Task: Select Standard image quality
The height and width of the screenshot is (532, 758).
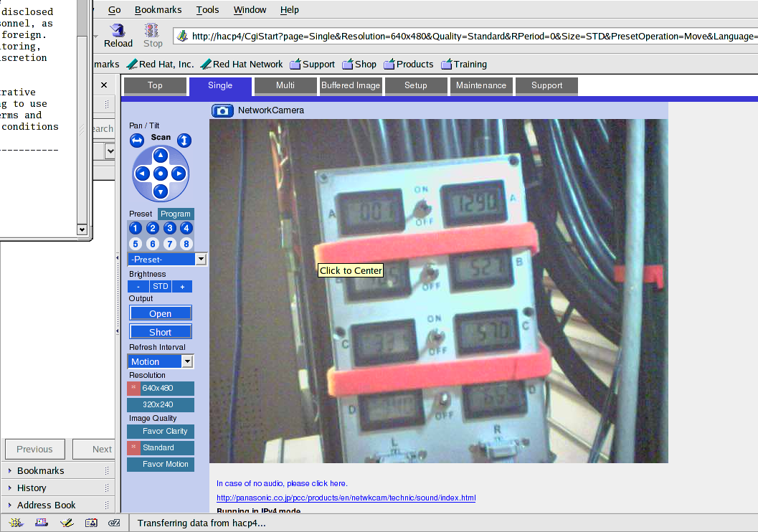Action: pyautogui.click(x=161, y=447)
